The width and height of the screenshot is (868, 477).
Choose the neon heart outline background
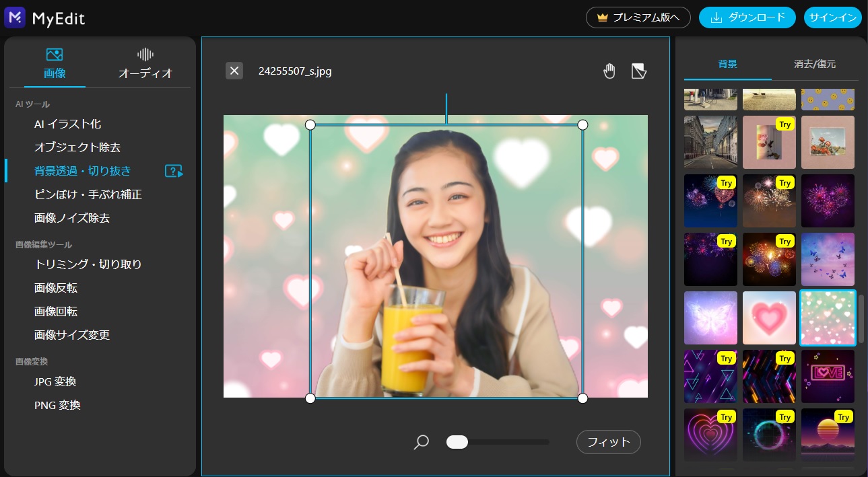click(710, 435)
